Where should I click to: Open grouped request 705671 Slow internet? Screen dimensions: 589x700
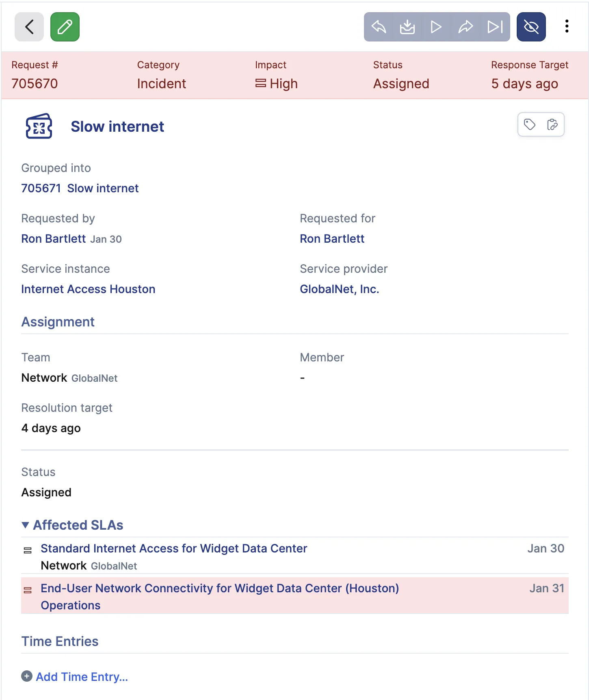80,188
